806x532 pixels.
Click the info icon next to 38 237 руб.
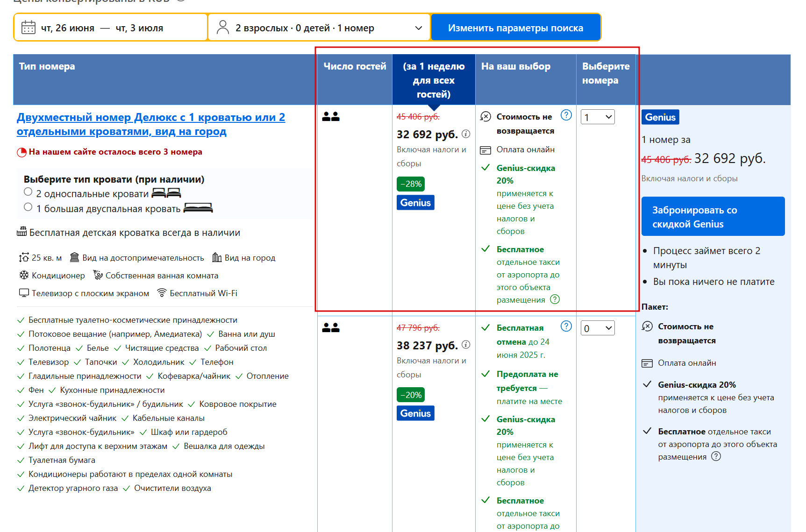[466, 345]
